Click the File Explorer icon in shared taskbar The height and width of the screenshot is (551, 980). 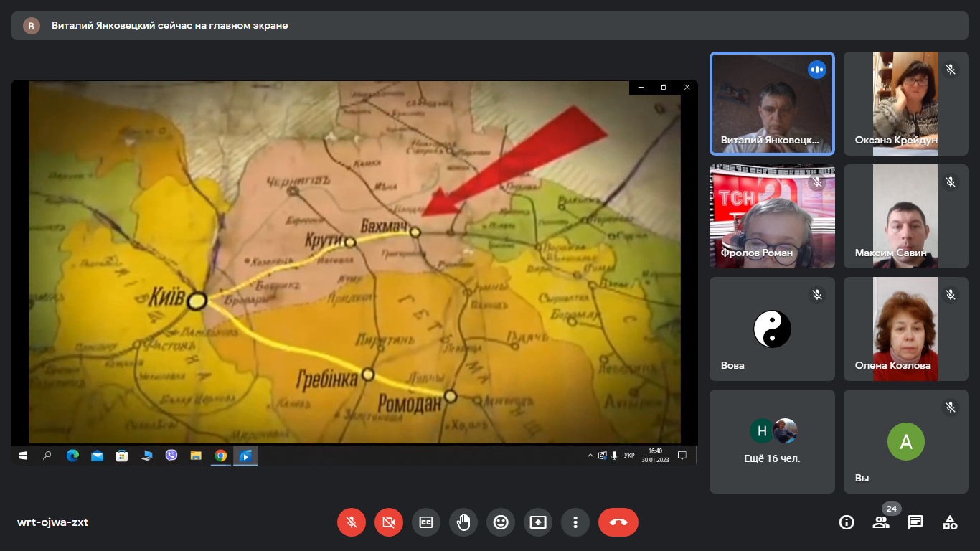click(196, 456)
